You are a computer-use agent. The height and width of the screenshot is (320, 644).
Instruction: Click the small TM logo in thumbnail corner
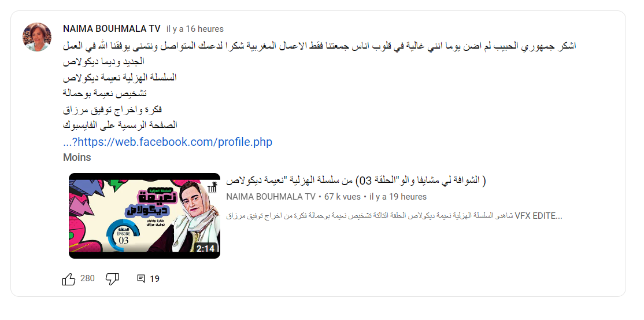pyautogui.click(x=212, y=186)
